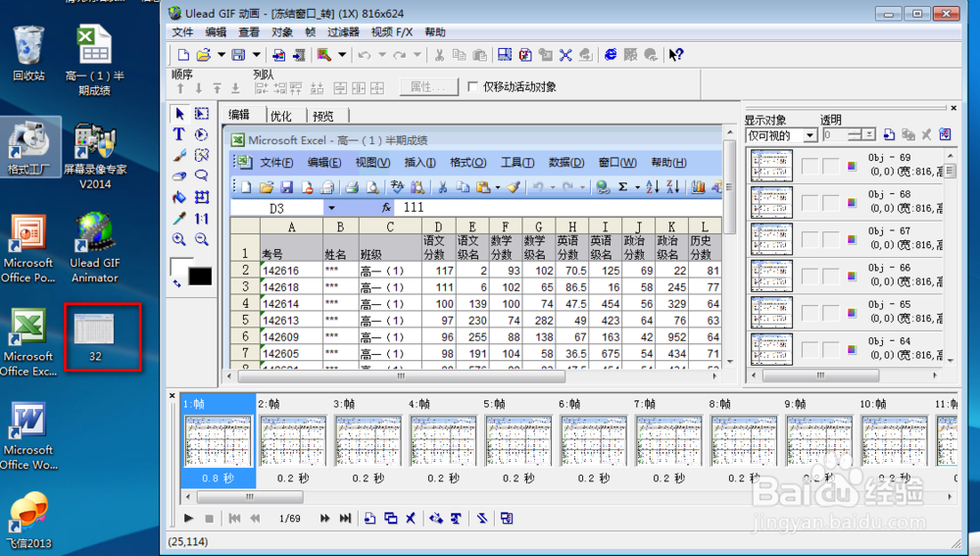Add frame using the timeline icon
The height and width of the screenshot is (556, 980).
(x=370, y=518)
